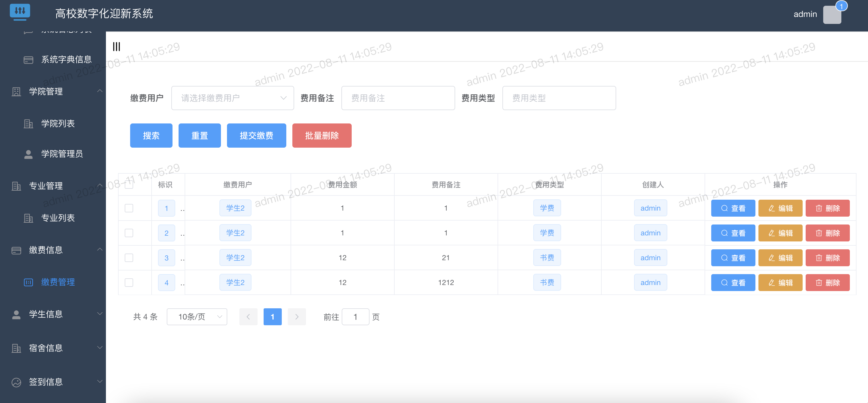Click the 前往 page number input field
Image resolution: width=868 pixels, height=403 pixels.
coord(356,317)
